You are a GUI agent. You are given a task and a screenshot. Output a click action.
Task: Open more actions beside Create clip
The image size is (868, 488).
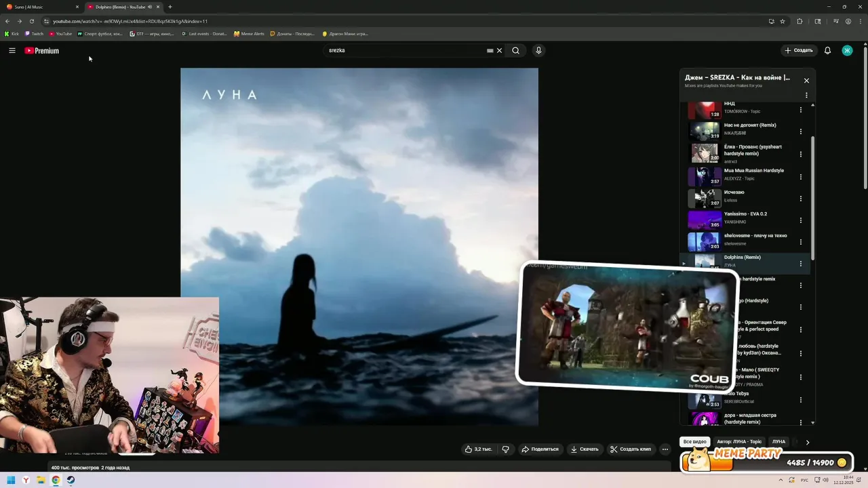pyautogui.click(x=665, y=449)
